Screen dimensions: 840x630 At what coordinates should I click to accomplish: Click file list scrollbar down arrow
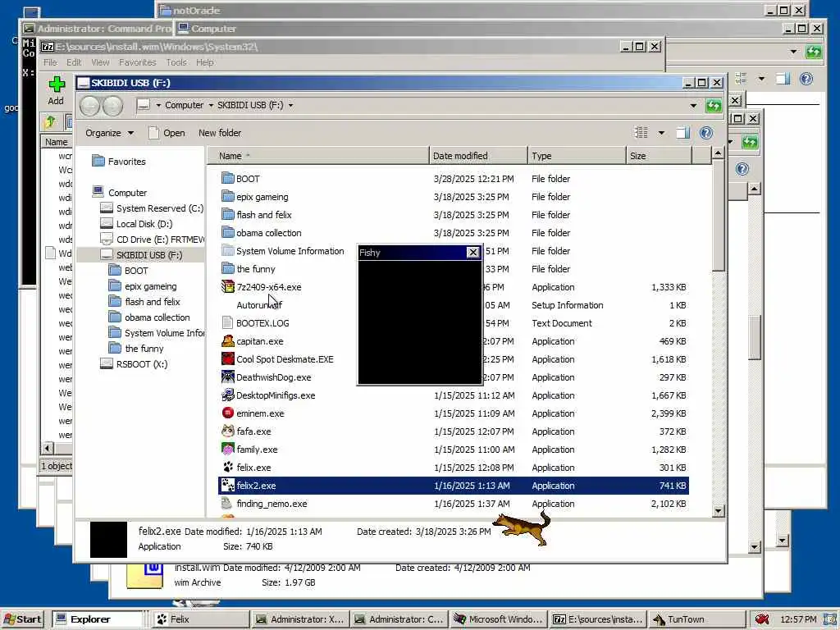point(719,511)
